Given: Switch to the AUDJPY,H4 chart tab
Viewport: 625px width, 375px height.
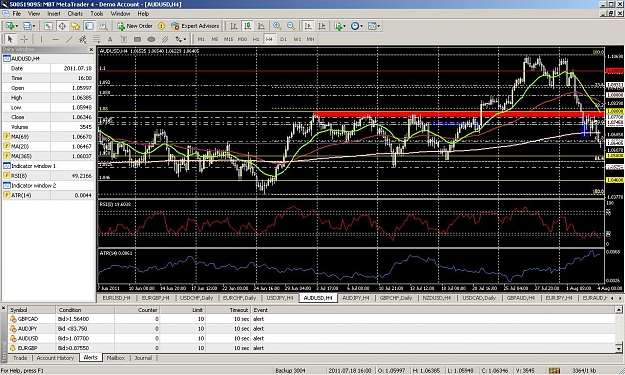Looking at the screenshot, I should click(x=356, y=298).
